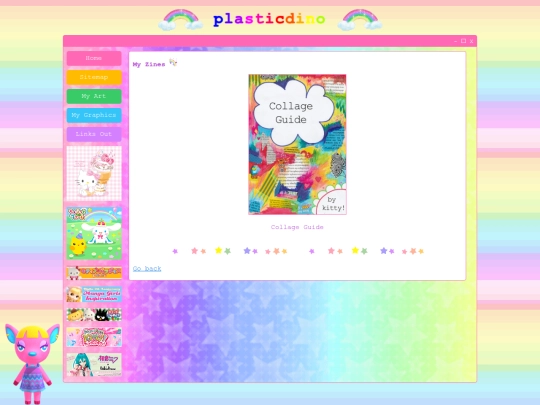Click the Hello Kitty ice cream image

[x=94, y=173]
